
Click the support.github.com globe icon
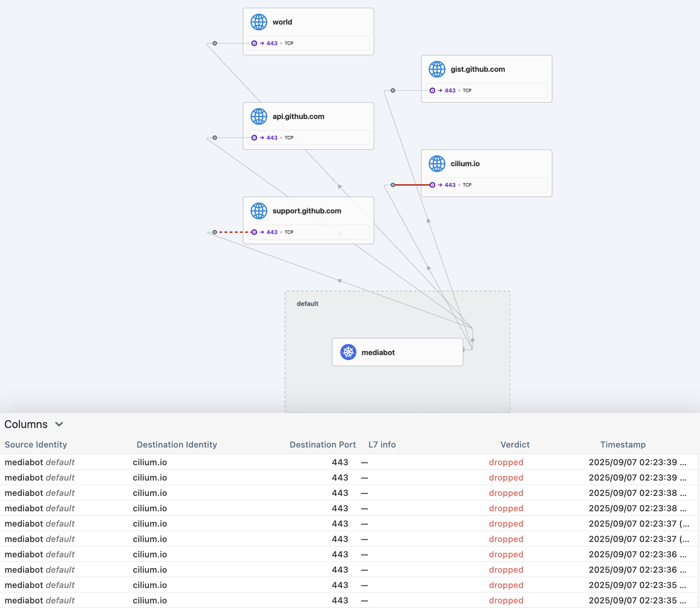coord(259,211)
